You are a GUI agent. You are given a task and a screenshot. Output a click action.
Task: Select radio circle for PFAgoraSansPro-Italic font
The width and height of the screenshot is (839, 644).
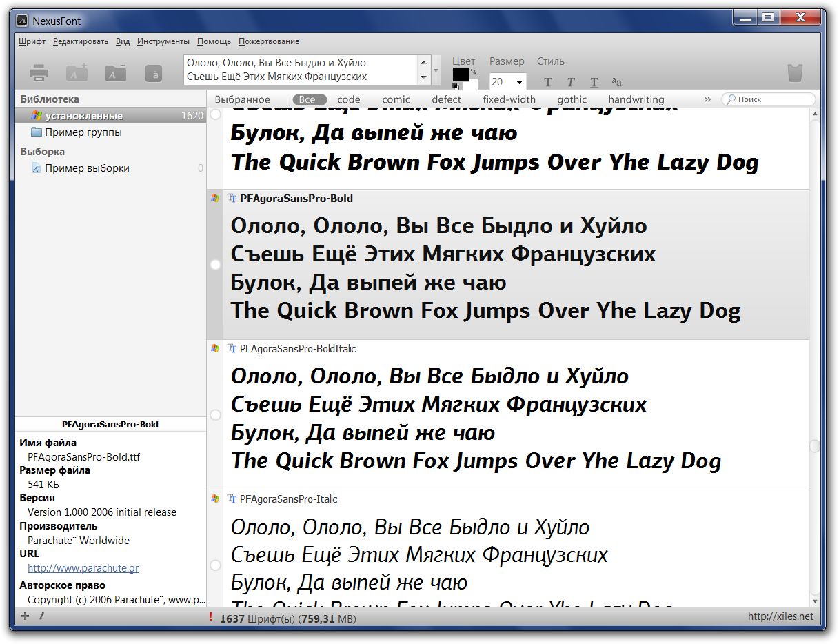(215, 565)
